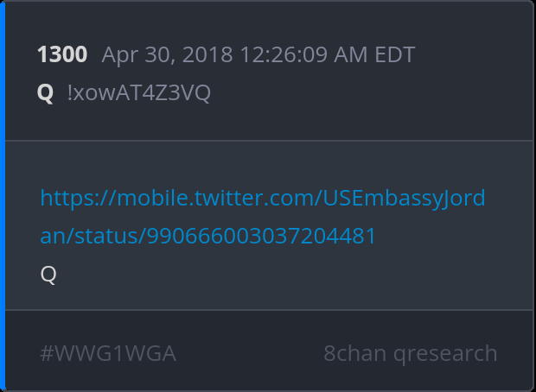Click the blue vertical accent bar

(3, 196)
